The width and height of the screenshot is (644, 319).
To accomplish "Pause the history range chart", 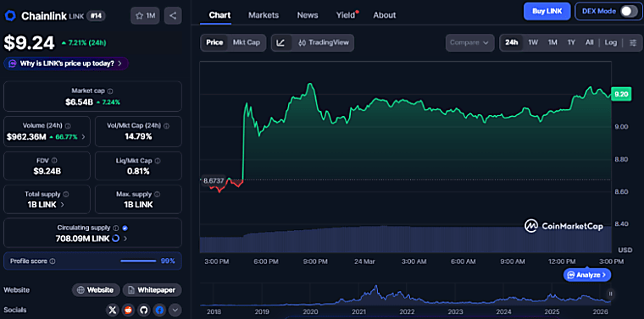I will click(x=611, y=294).
